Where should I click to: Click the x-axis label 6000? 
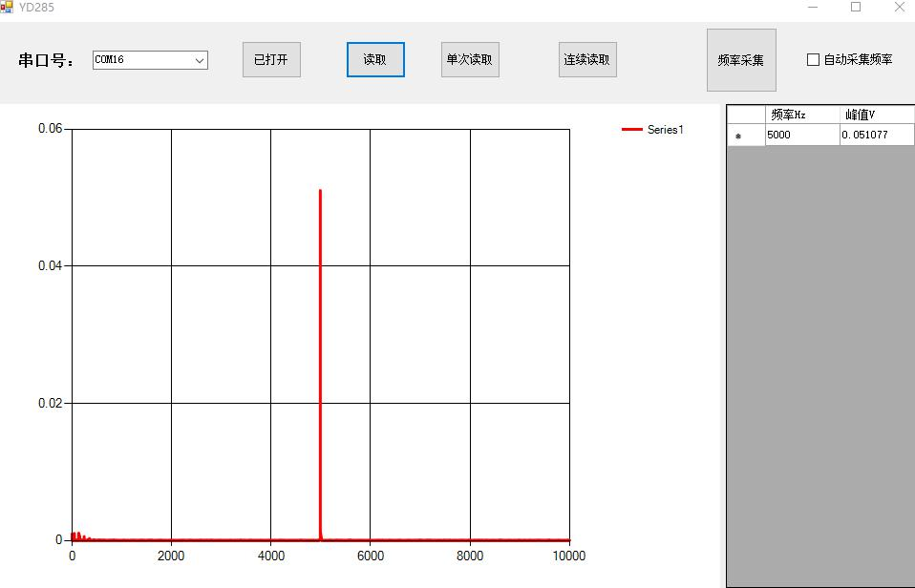[370, 556]
